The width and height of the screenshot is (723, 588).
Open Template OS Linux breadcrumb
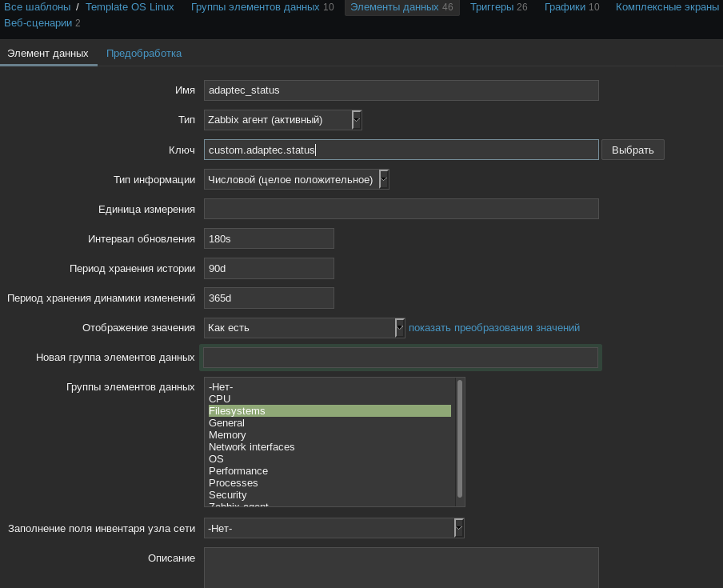pyautogui.click(x=130, y=7)
